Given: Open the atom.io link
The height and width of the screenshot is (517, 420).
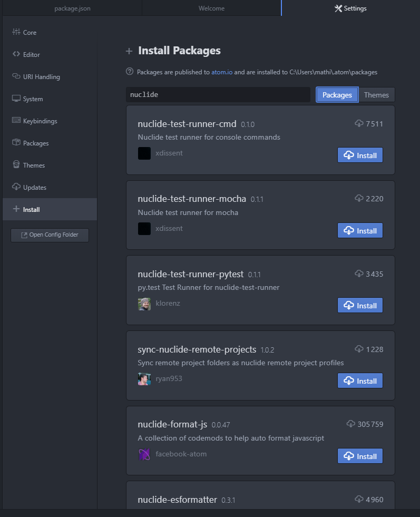Looking at the screenshot, I should [222, 72].
